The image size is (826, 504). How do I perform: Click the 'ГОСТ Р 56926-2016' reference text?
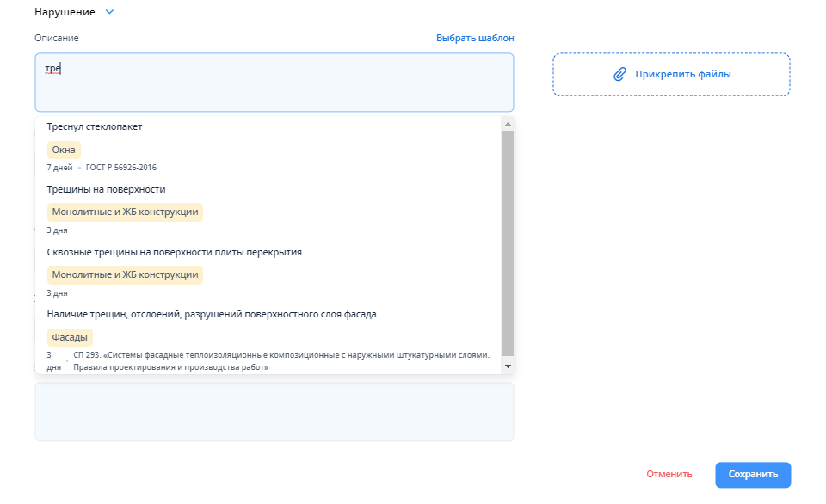121,168
